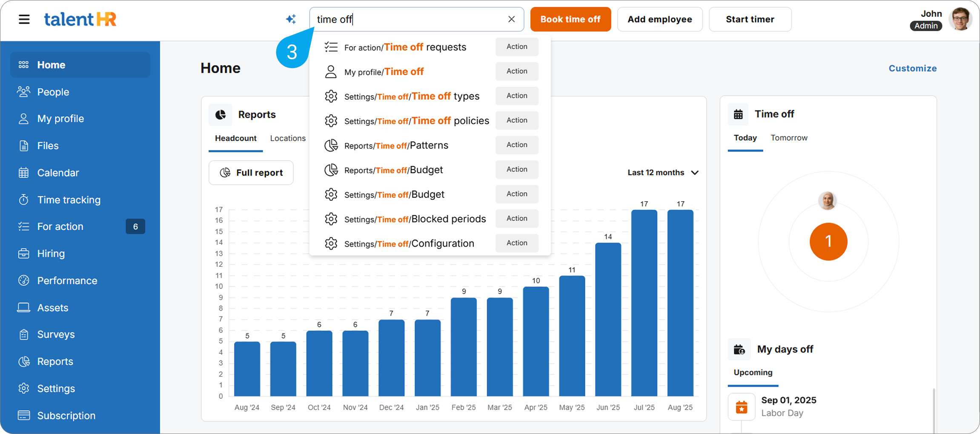Open the hamburger menu icon
This screenshot has width=980, height=434.
[24, 19]
